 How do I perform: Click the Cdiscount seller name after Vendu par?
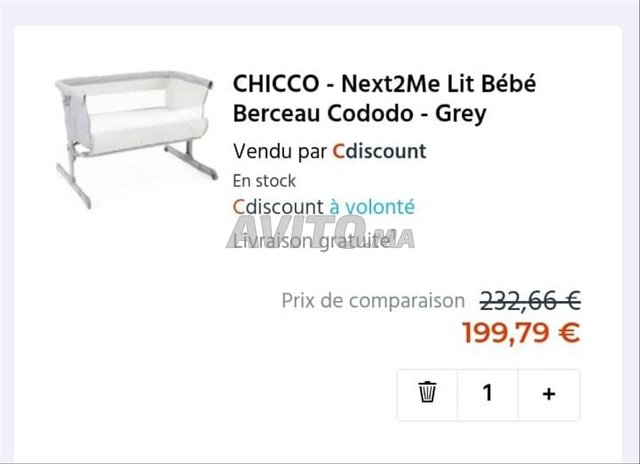click(379, 151)
